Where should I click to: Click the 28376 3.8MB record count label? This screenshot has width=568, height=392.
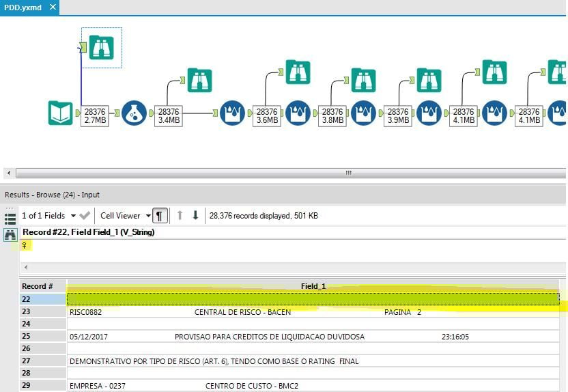pos(332,116)
